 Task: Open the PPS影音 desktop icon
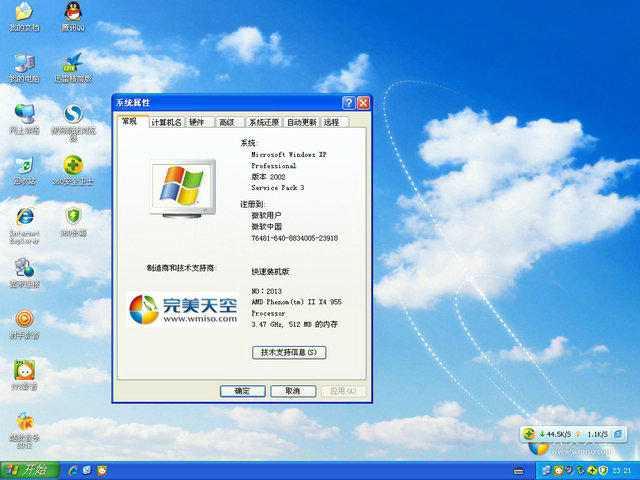tap(24, 376)
